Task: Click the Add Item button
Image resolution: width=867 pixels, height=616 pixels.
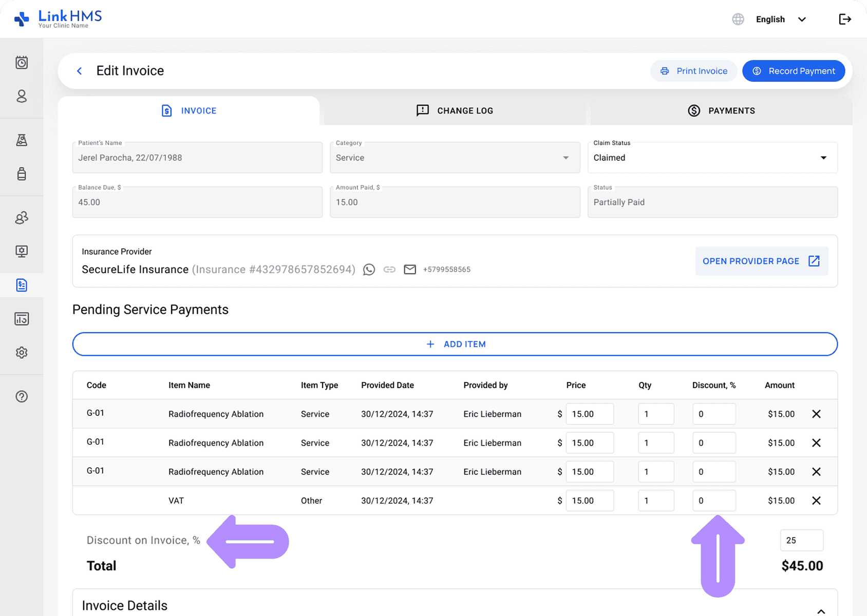Action: point(455,344)
